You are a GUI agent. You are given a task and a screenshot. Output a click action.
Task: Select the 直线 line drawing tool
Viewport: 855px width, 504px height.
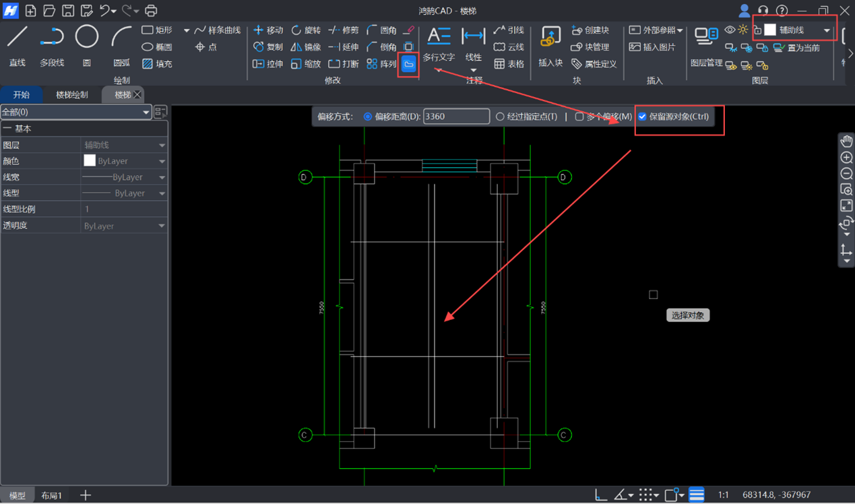18,45
